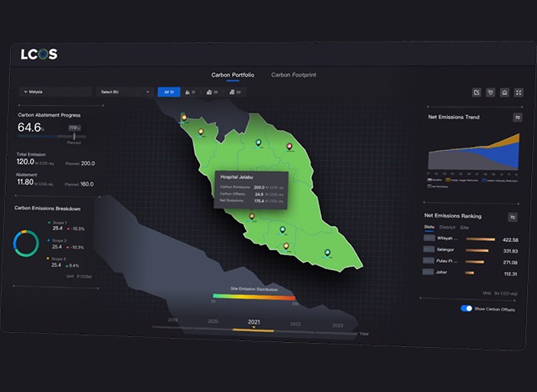Viewport: 537px width, 392px height.
Task: Click the red map pin on east coast
Action: [289, 147]
